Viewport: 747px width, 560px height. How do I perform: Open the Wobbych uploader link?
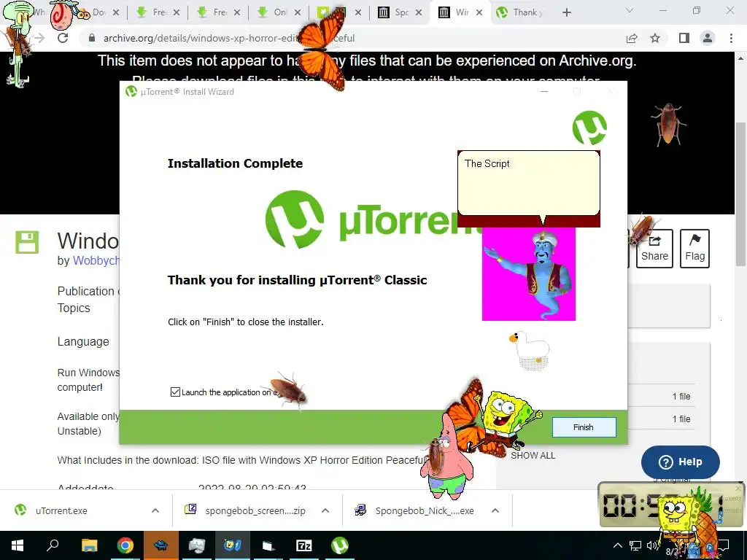point(96,260)
